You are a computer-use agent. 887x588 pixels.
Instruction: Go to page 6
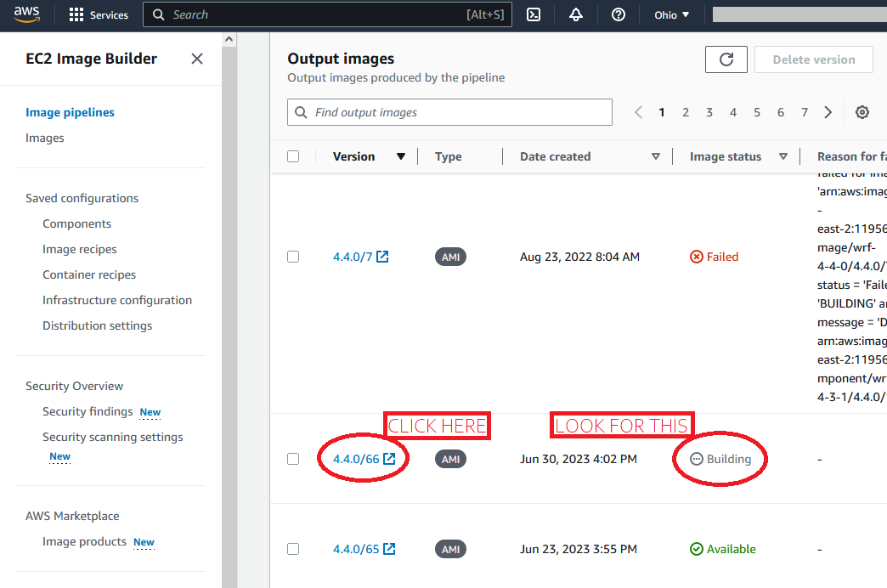[781, 112]
